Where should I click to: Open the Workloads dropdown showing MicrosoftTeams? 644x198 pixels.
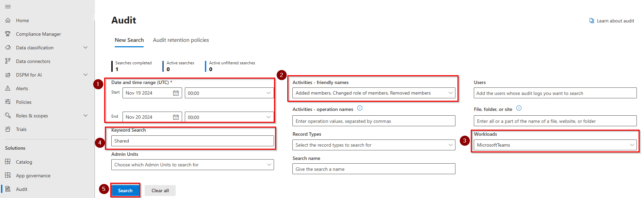pyautogui.click(x=555, y=145)
